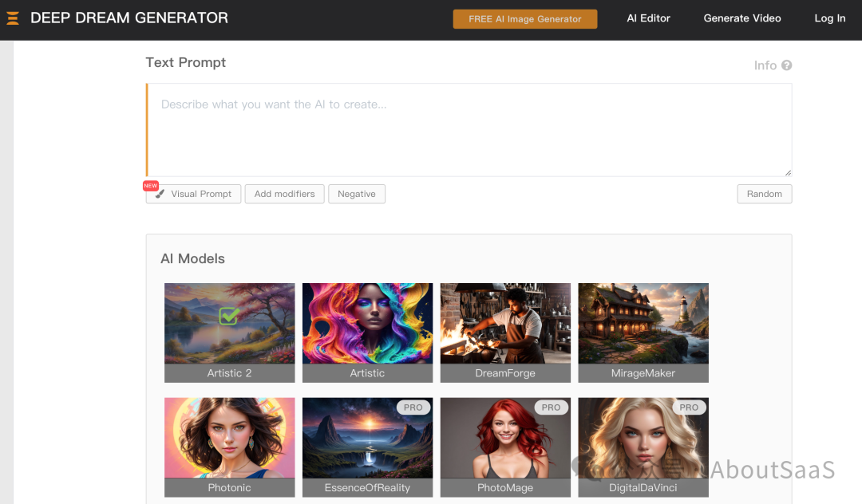Click the prompt textarea resize grip
This screenshot has height=504, width=862.
788,172
